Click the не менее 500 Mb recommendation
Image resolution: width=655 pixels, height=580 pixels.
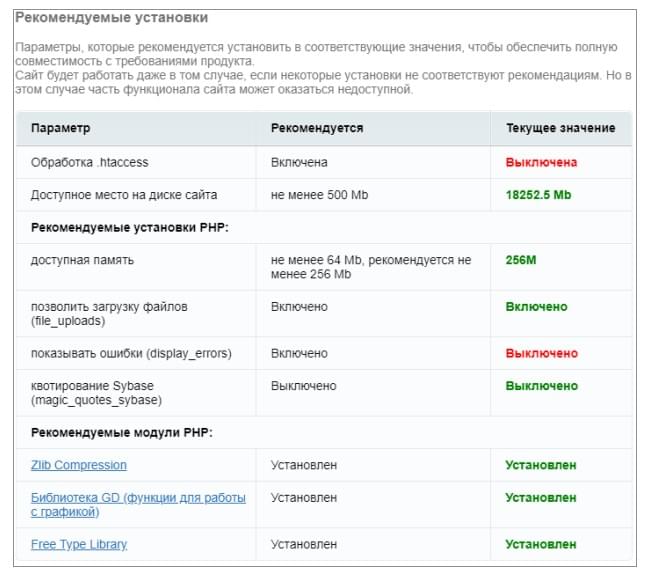pos(320,195)
